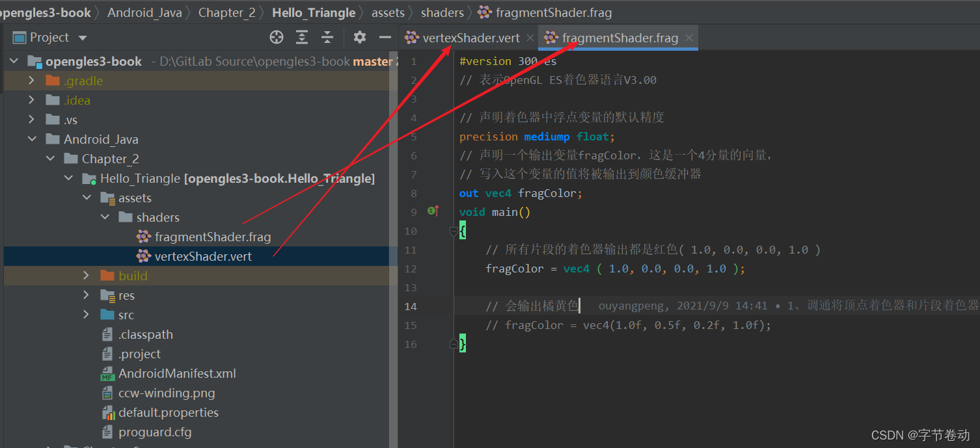This screenshot has height=448, width=980.
Task: Click the 'out vec4 fragColor;' code line
Action: click(x=521, y=193)
